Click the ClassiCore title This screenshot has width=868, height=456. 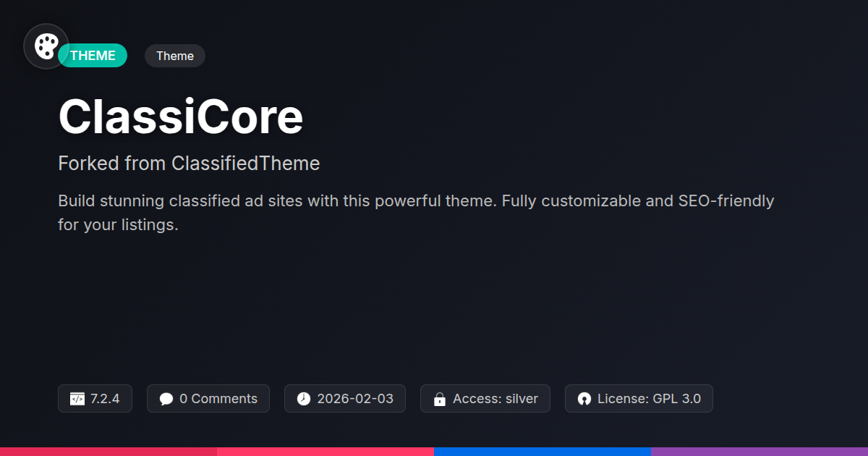181,117
